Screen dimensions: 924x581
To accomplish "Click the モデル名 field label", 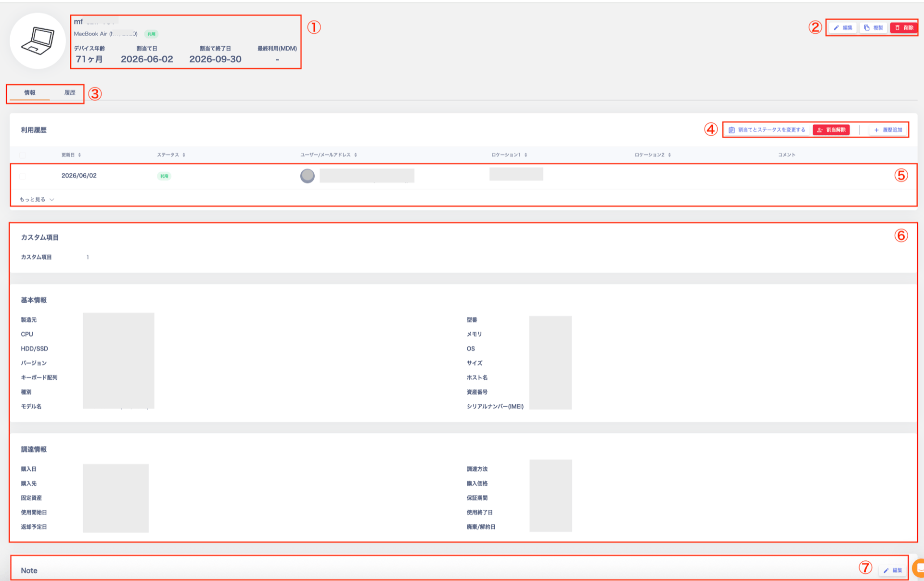I will coord(31,406).
